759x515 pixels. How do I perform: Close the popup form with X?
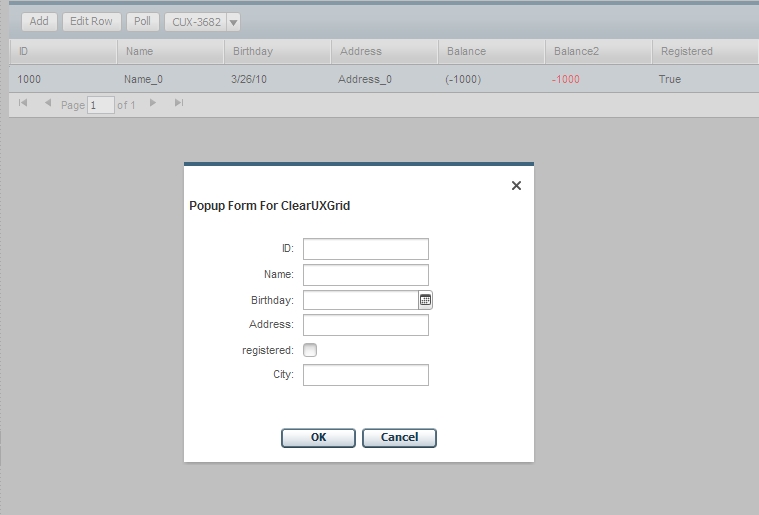[516, 186]
